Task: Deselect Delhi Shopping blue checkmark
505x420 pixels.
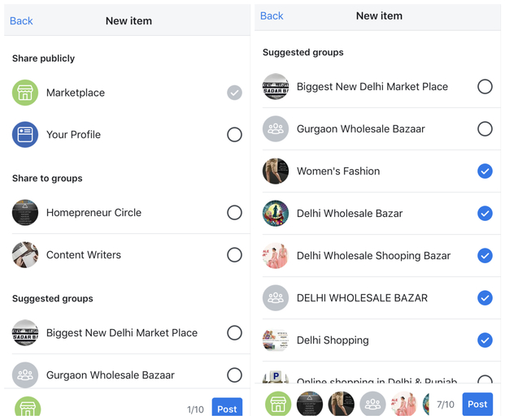Action: (x=485, y=340)
